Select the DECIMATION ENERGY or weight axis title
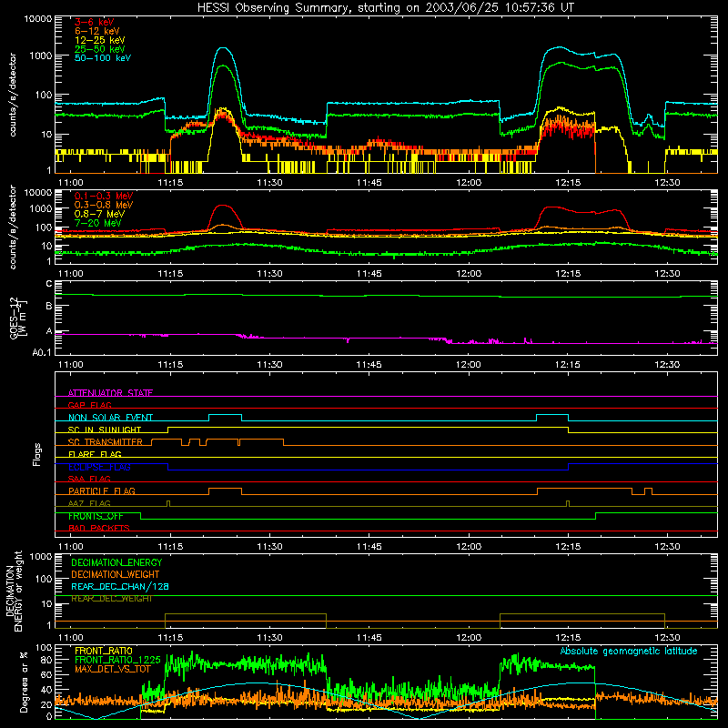The height and width of the screenshot is (728, 728). point(14,591)
